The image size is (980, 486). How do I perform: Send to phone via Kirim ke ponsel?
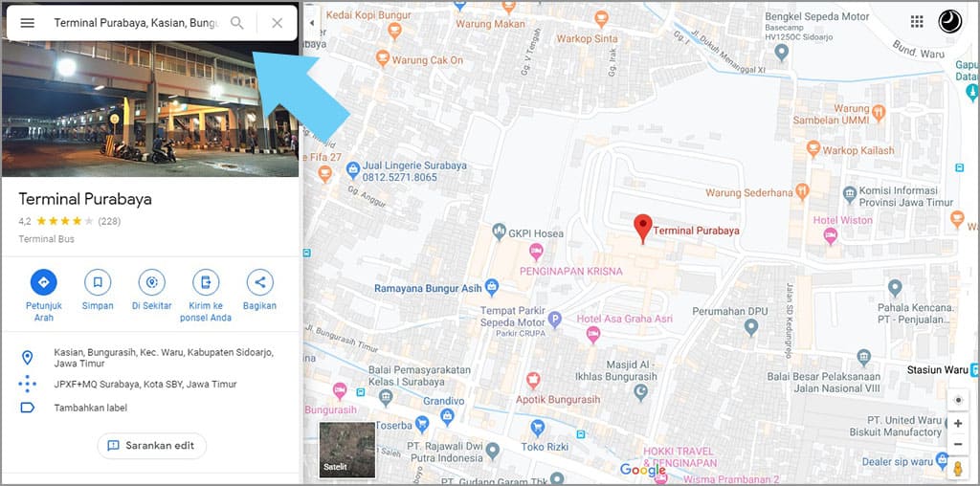click(205, 282)
